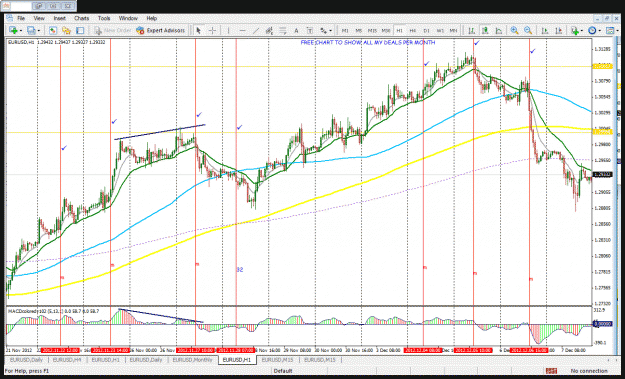Open the Charts menu

pos(82,18)
